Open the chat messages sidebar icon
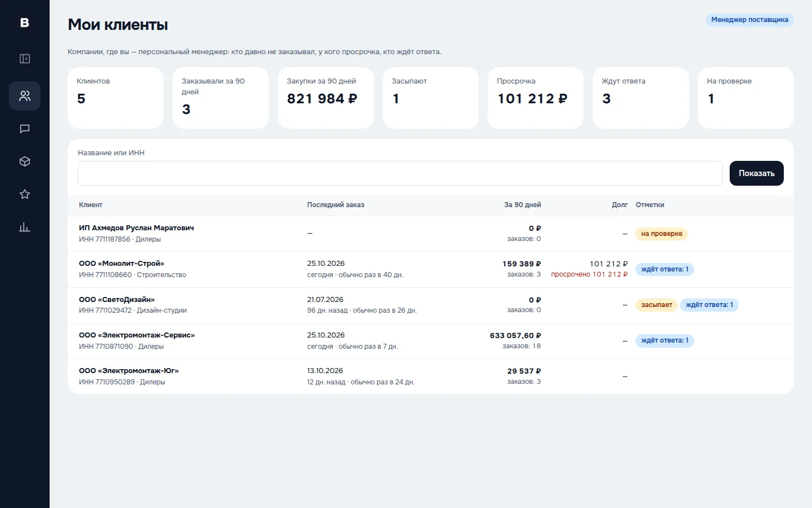812x508 pixels. [x=25, y=129]
